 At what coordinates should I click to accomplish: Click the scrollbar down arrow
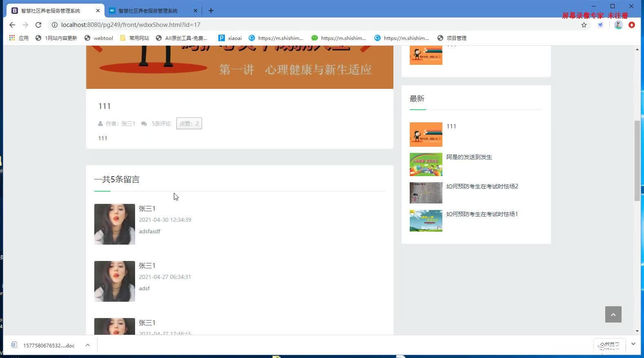637,331
